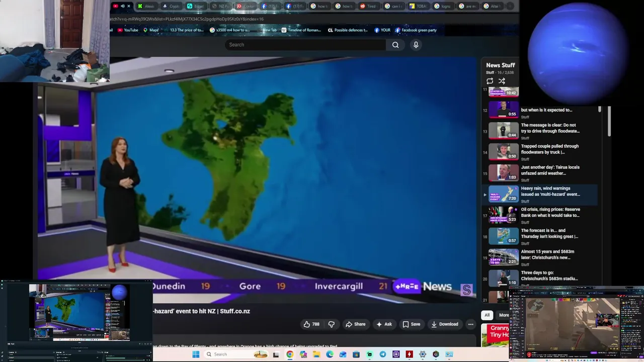
Task: Open the Ask AI button
Action: pos(383,324)
